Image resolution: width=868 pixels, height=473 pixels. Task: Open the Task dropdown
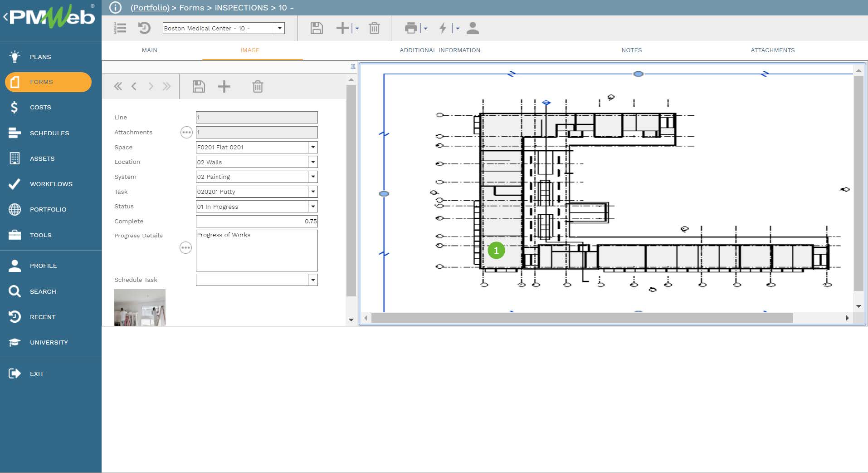pyautogui.click(x=313, y=192)
